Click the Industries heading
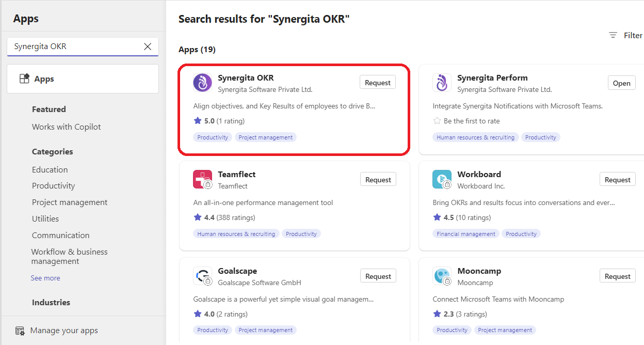Screen dimensions: 644x345 click(x=51, y=303)
